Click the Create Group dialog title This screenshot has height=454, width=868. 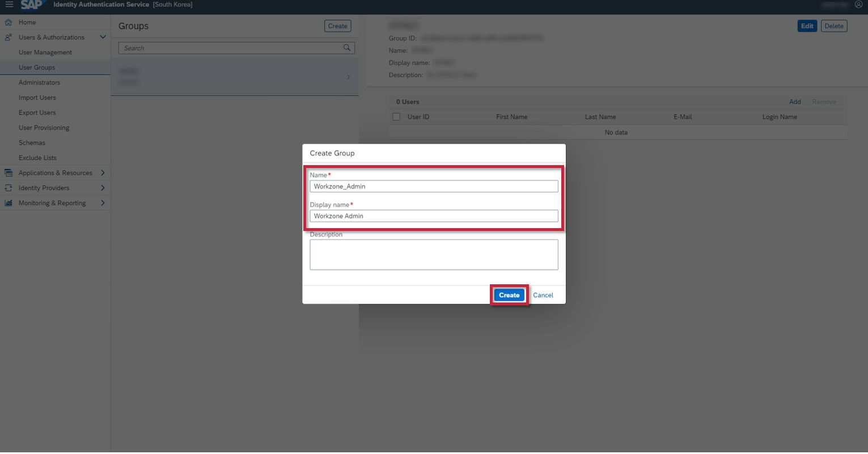click(332, 153)
